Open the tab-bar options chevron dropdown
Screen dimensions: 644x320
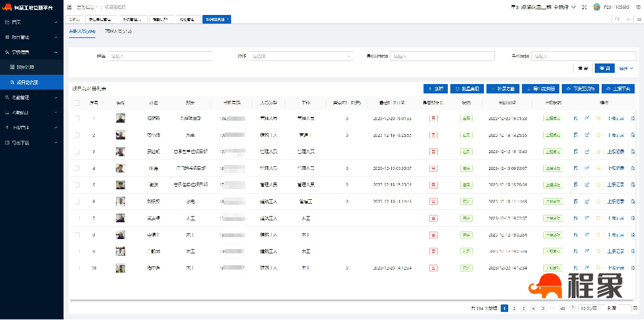[628, 19]
